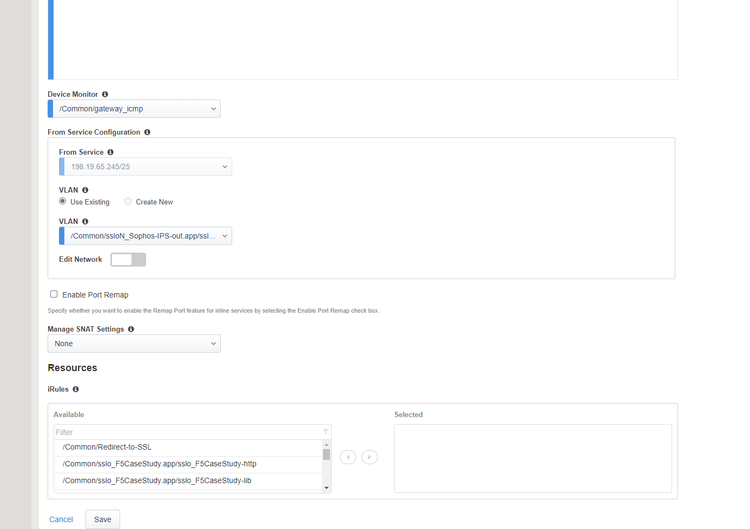Viewport: 750px width, 529px height.
Task: Click inside the Selected iRules box
Action: [533, 458]
